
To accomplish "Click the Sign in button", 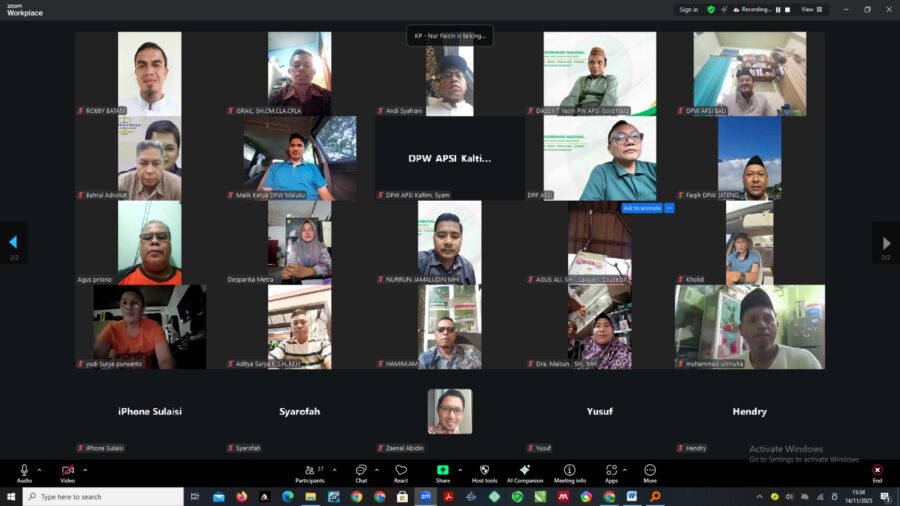I will click(x=688, y=9).
